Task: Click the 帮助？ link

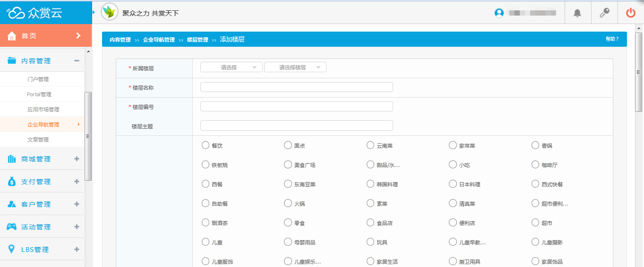Action: point(612,39)
